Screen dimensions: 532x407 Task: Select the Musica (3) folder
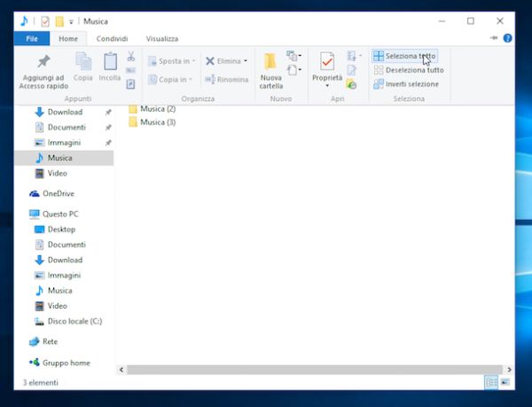[157, 122]
